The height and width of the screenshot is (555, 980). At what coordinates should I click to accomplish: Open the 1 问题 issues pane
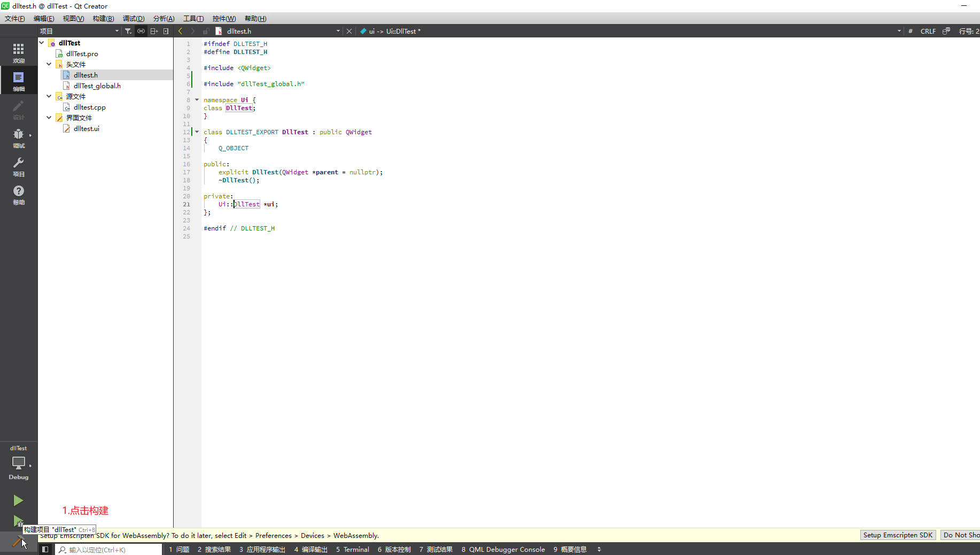click(179, 549)
